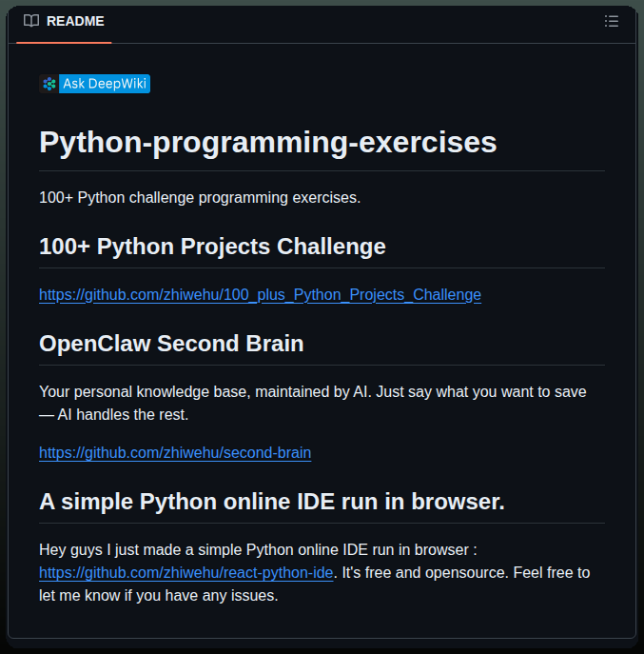Click the Python-programming-exercises main heading
644x654 pixels.
(x=267, y=142)
